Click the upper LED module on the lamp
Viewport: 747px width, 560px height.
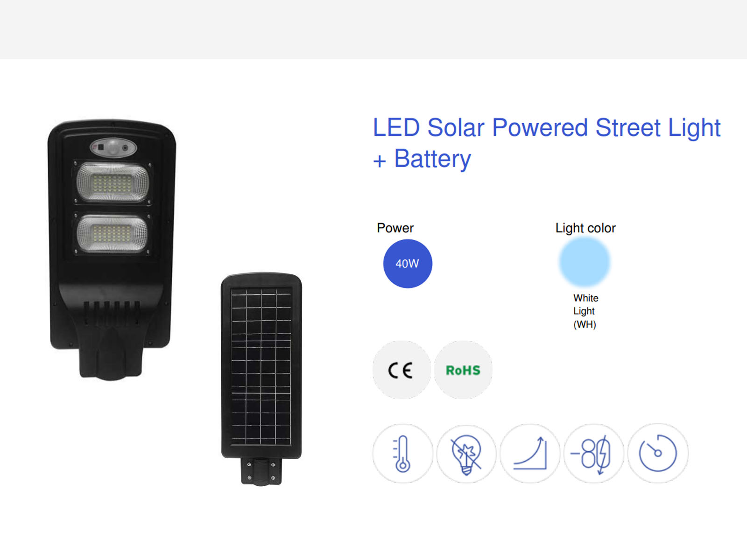coord(113,183)
